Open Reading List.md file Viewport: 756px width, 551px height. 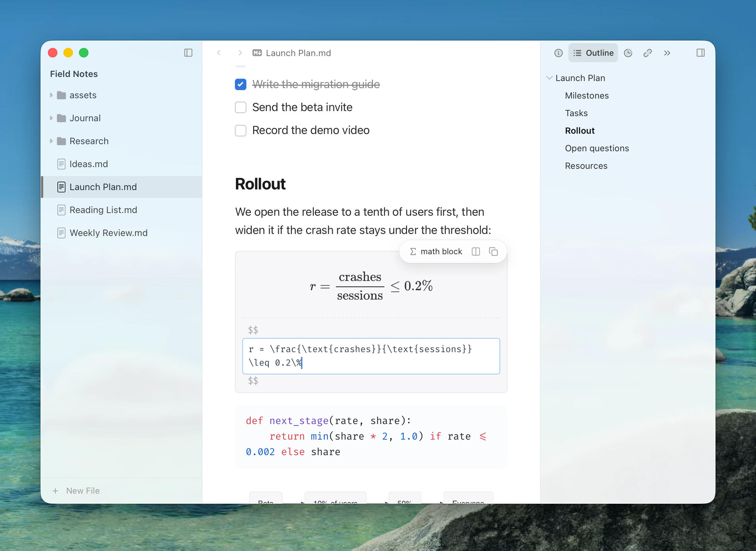[122, 210]
